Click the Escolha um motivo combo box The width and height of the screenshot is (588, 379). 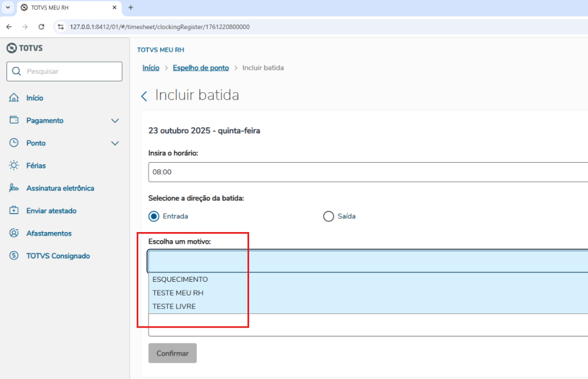point(368,261)
